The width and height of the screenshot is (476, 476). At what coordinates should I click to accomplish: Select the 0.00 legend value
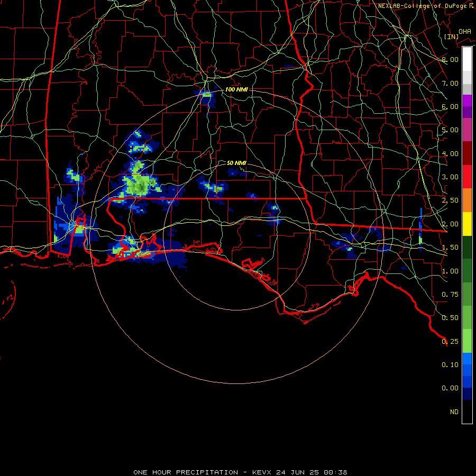(x=450, y=388)
